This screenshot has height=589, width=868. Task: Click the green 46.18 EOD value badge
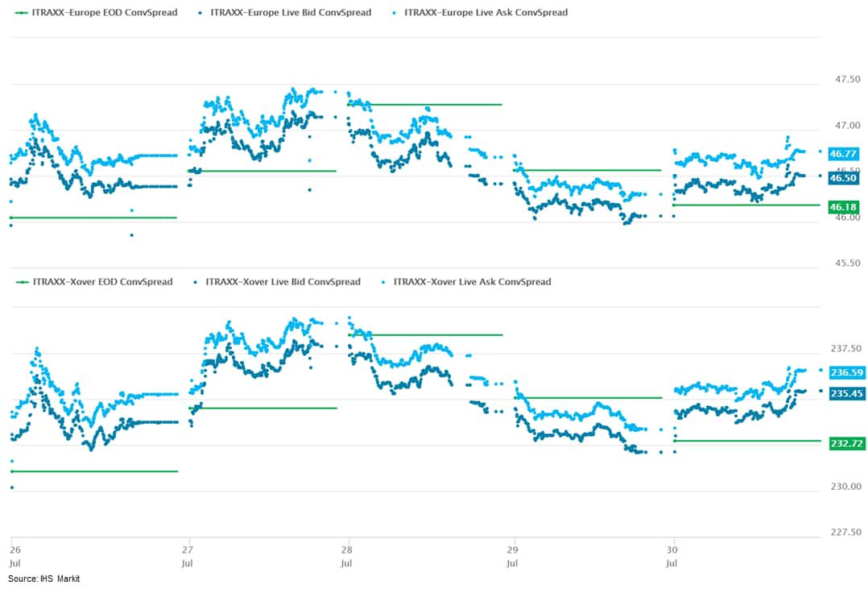click(843, 208)
